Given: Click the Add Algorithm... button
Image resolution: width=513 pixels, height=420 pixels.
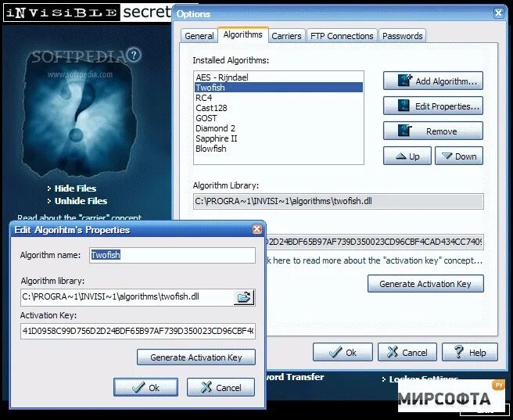Looking at the screenshot, I should pyautogui.click(x=433, y=81).
